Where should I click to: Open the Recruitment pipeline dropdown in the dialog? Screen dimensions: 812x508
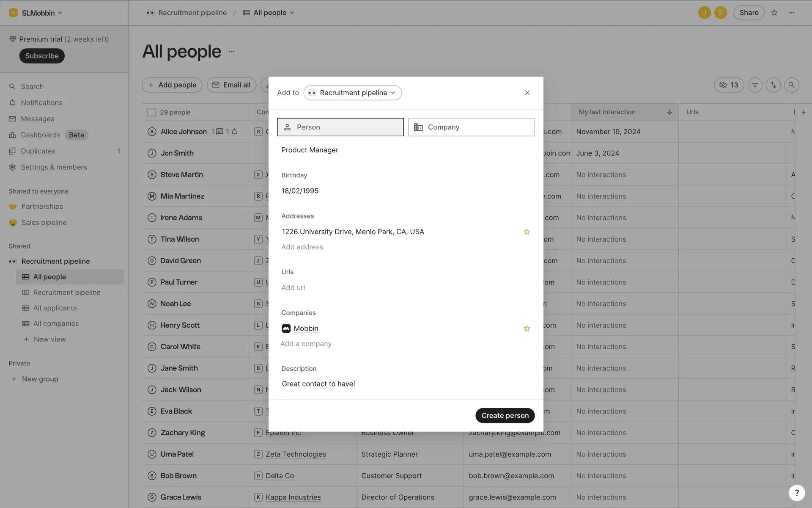[353, 93]
